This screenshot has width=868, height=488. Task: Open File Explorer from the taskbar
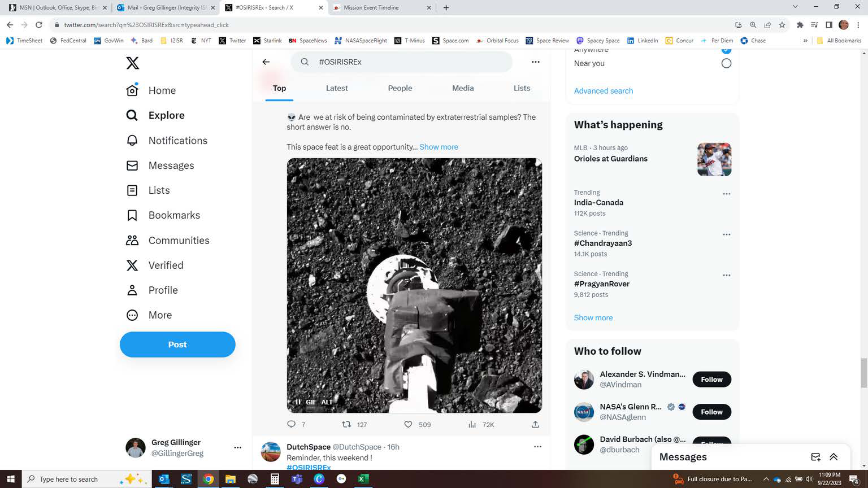click(230, 479)
